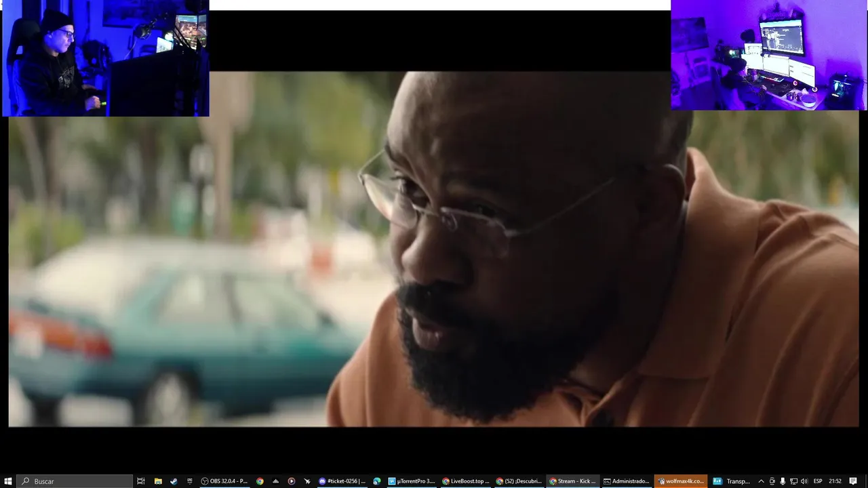
Task: Open the Transp... taskbar window
Action: pyautogui.click(x=731, y=481)
